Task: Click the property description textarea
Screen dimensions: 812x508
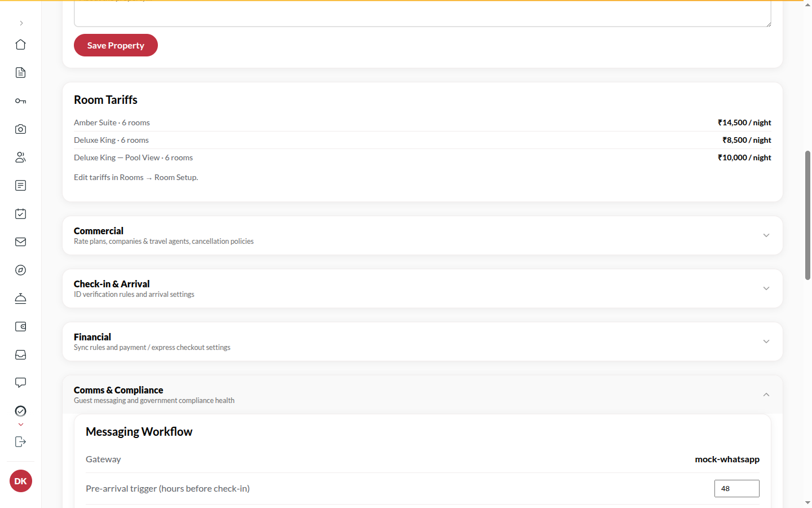Action: point(422,14)
